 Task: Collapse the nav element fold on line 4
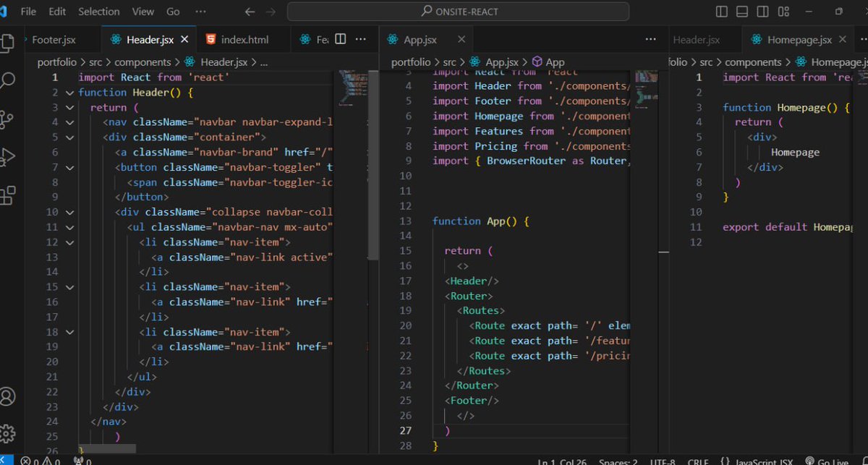(70, 122)
